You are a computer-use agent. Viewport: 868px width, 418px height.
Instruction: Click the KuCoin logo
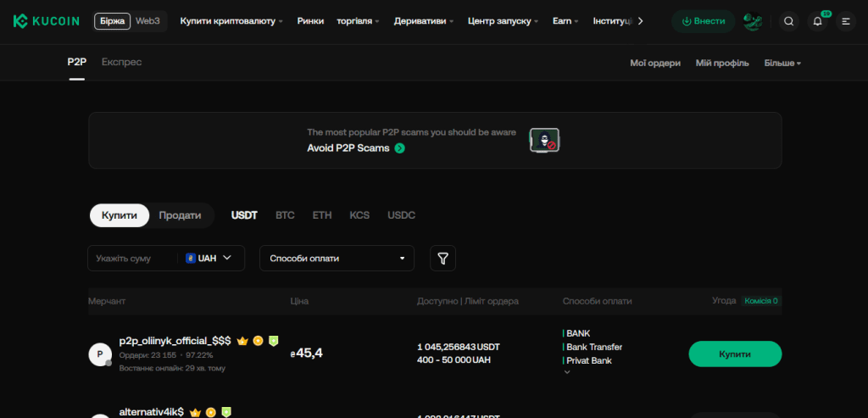pyautogui.click(x=46, y=21)
